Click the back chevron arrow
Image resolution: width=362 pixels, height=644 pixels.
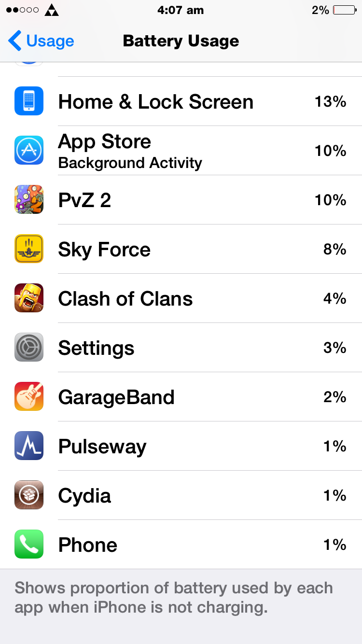tap(14, 41)
